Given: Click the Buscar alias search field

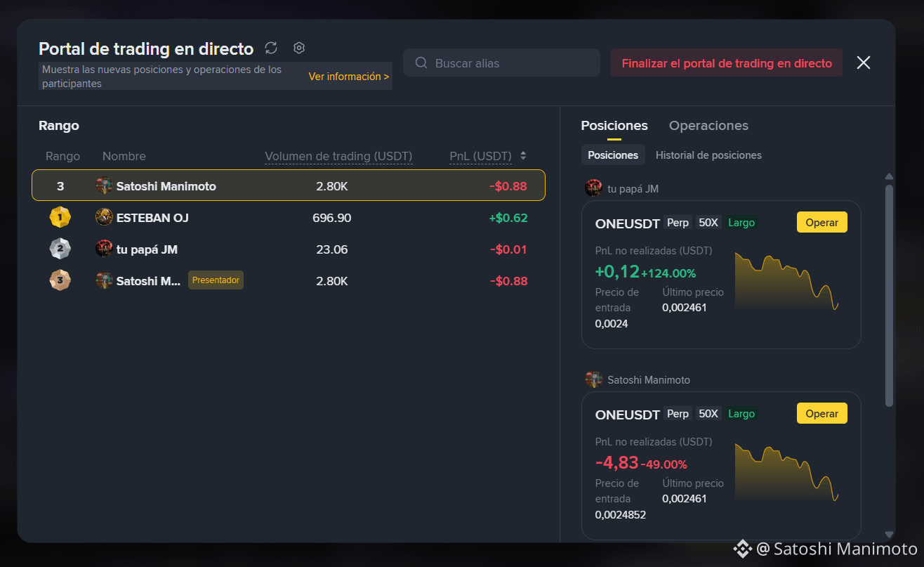Looking at the screenshot, I should [x=501, y=63].
